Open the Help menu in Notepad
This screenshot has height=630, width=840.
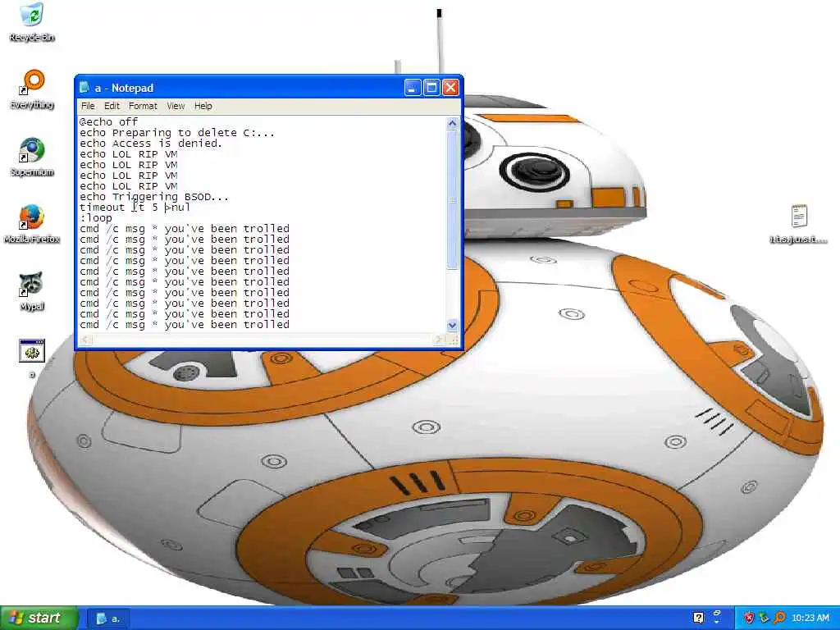[x=203, y=106]
